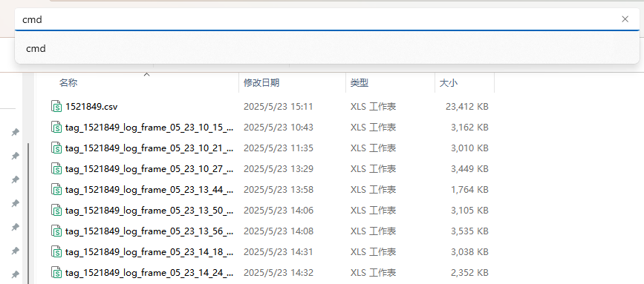Select file name tag_1521849_log_frame_05_23_10_27_
644x284 pixels.
[x=149, y=169]
